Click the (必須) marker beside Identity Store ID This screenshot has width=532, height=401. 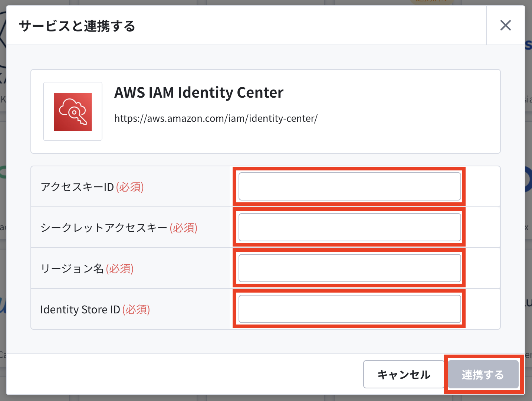[136, 309]
